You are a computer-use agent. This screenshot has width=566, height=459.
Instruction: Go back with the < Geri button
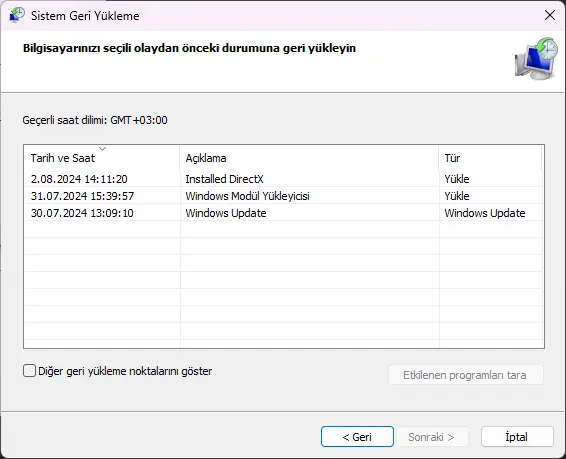pyautogui.click(x=357, y=437)
